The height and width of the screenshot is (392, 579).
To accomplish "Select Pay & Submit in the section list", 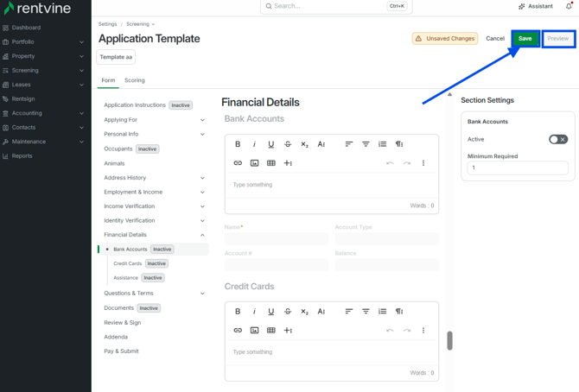I will pos(122,351).
